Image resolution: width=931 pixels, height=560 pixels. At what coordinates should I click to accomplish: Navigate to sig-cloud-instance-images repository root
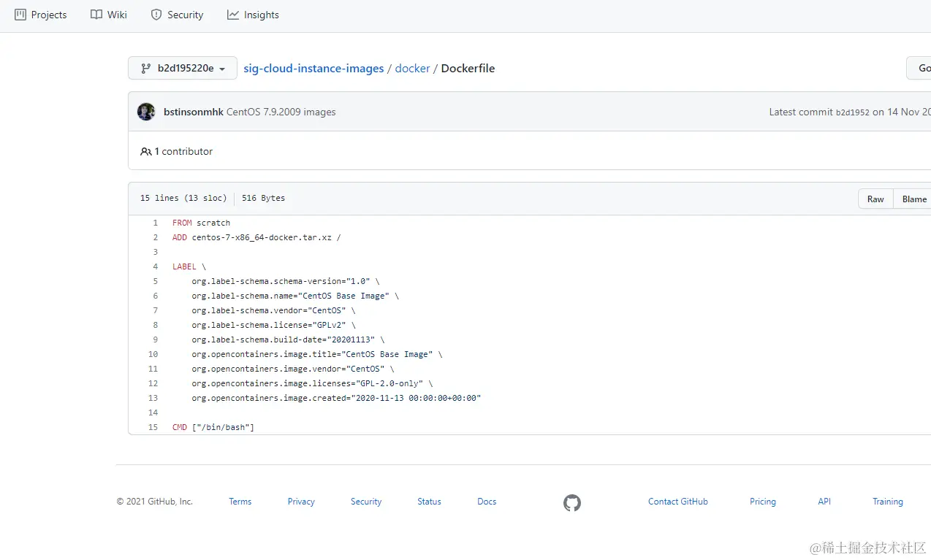pyautogui.click(x=313, y=69)
